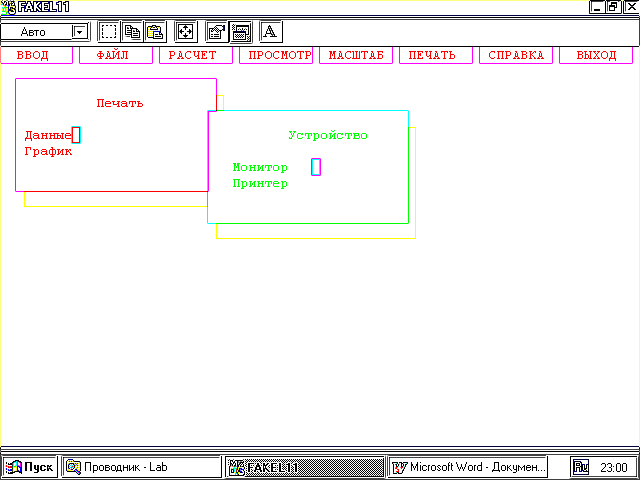640x480 pixels.
Task: Switch to full screen mode icon
Action: click(186, 32)
